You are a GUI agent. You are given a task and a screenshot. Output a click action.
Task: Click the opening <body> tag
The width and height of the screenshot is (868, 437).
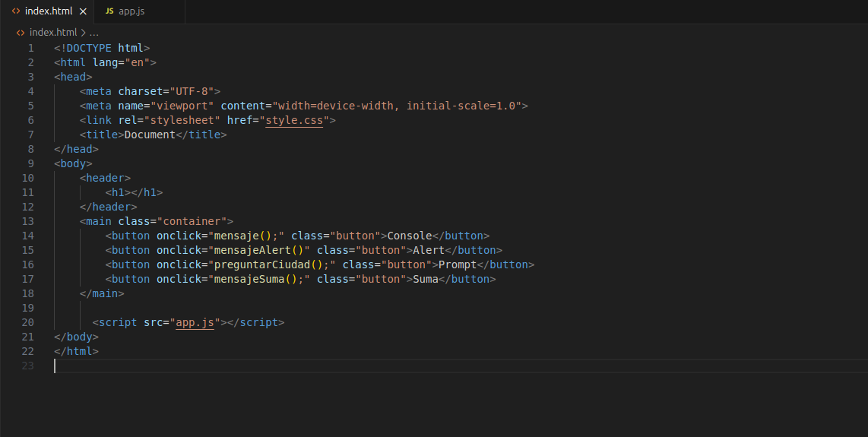[73, 163]
